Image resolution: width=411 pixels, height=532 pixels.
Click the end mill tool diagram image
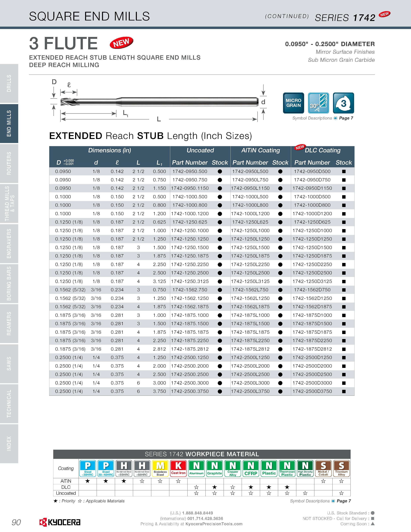pos(159,102)
